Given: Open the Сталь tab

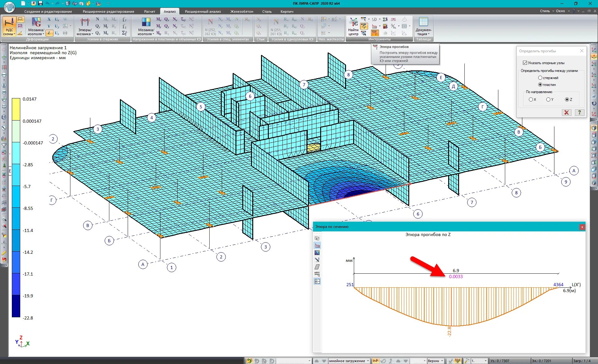Looking at the screenshot, I should pos(267,12).
